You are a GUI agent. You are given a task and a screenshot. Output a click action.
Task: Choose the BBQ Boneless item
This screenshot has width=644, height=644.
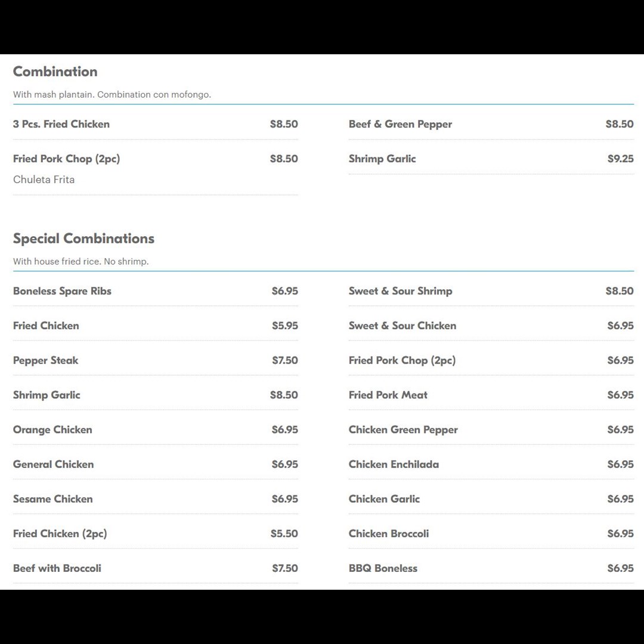click(491, 568)
